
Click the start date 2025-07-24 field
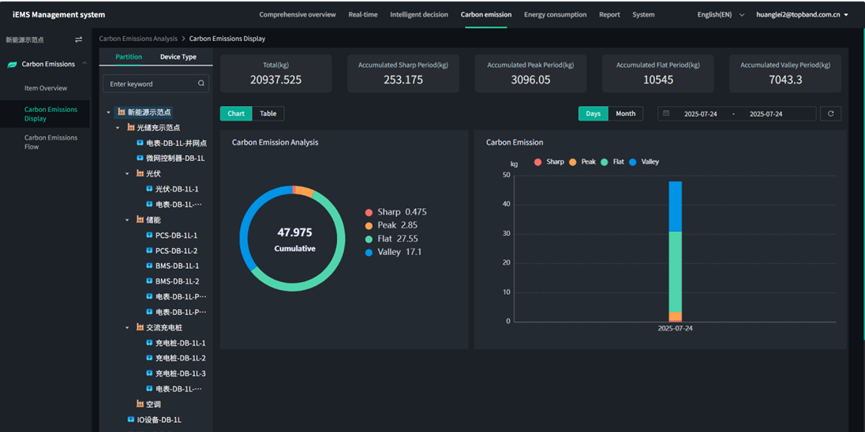pos(700,114)
